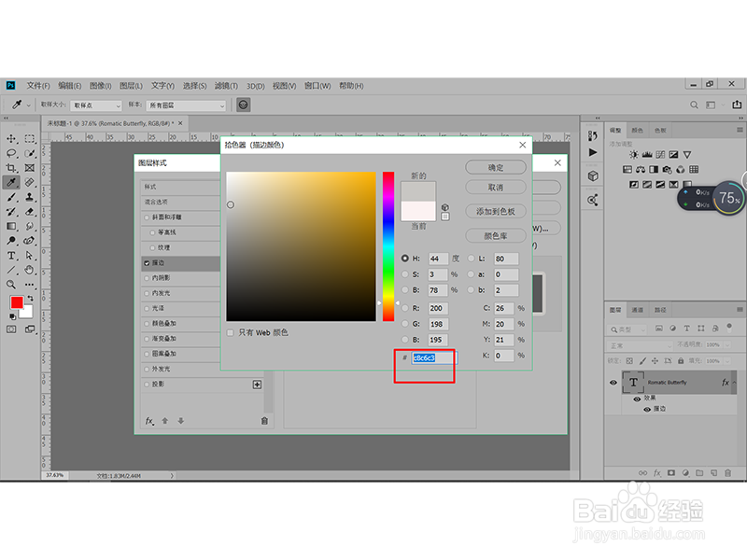Screen dimensions: 747x560
Task: Select the L lightness radio button
Action: click(471, 259)
